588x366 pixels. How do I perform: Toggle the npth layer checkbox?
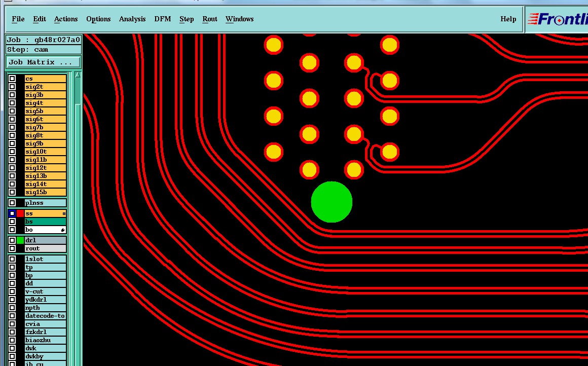click(12, 308)
